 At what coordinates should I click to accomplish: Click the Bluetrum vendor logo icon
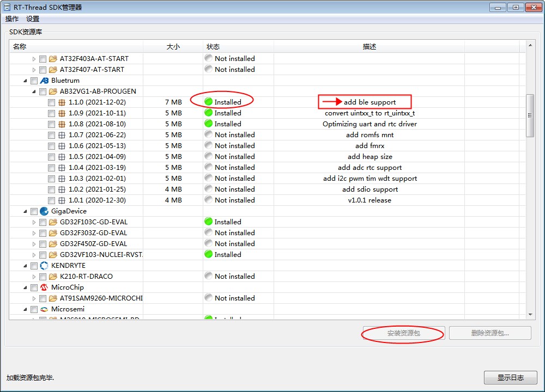pos(44,81)
